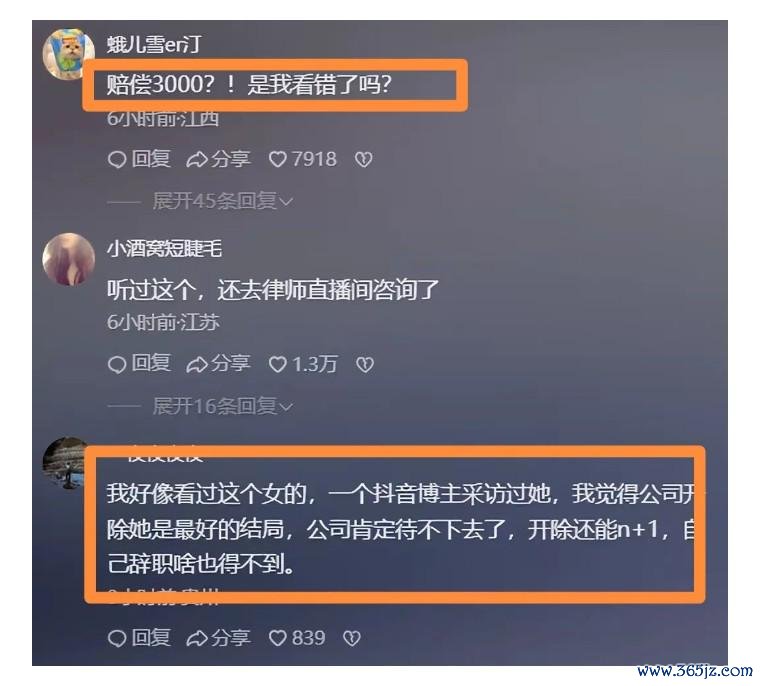
Task: Reply to the 小酒窝短睫毛 comment
Action: click(139, 364)
